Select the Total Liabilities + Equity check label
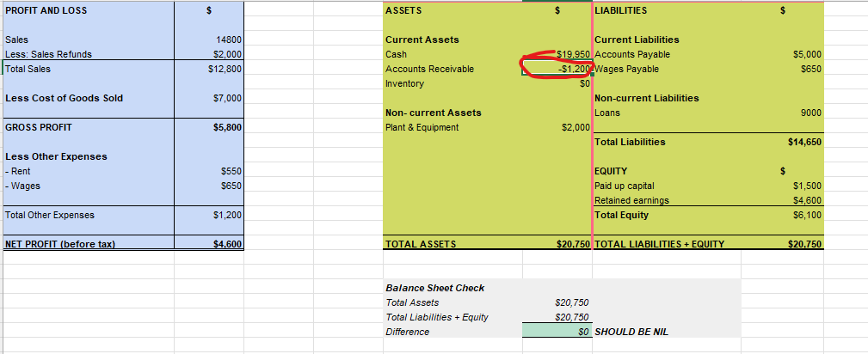The image size is (868, 354). coord(437,318)
